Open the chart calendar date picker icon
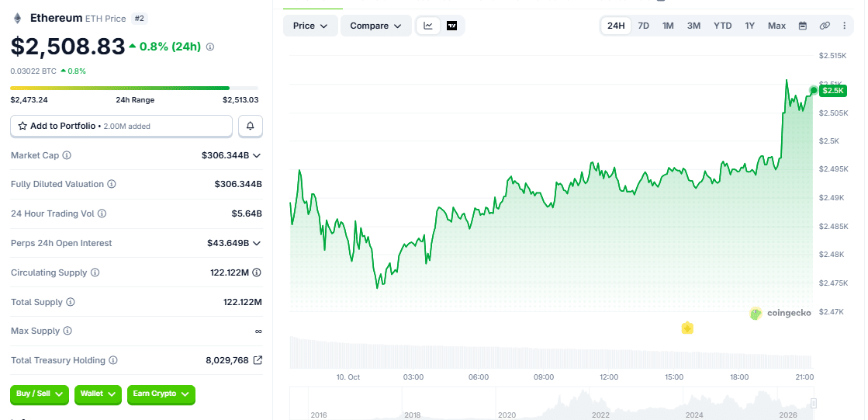Viewport: 868px width, 420px height. pos(803,26)
